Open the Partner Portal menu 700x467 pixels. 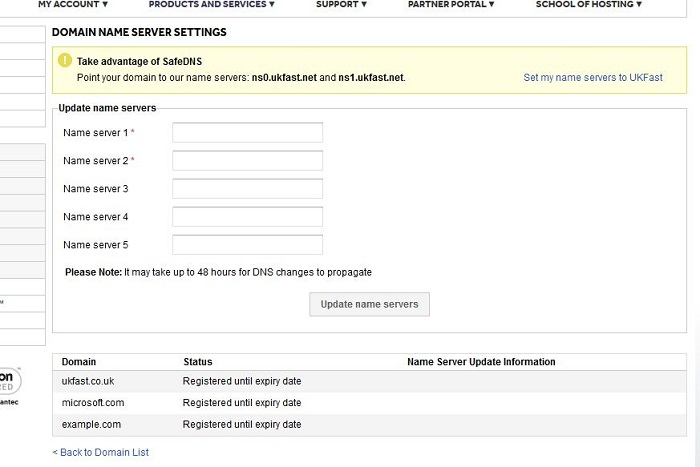(451, 4)
